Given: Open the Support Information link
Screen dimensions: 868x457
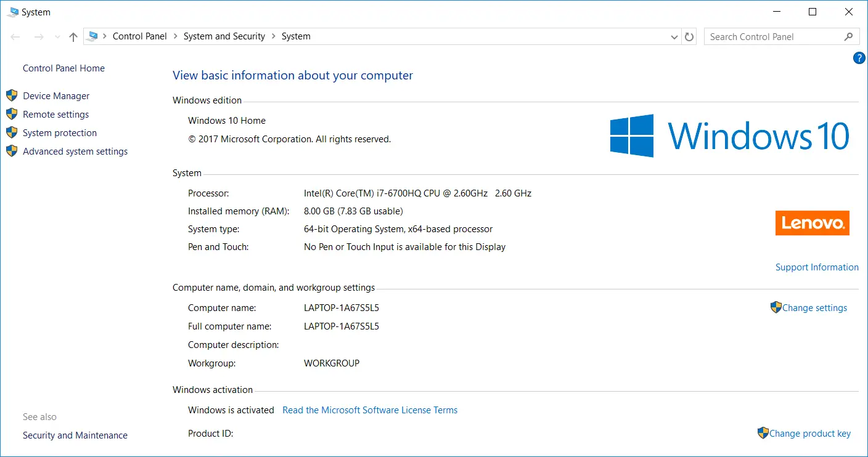Looking at the screenshot, I should pyautogui.click(x=816, y=267).
